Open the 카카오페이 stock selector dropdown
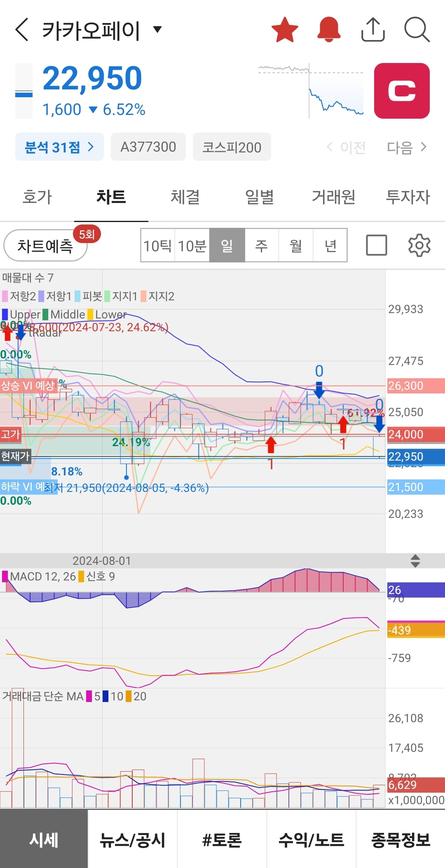Image resolution: width=445 pixels, height=868 pixels. pos(157,29)
